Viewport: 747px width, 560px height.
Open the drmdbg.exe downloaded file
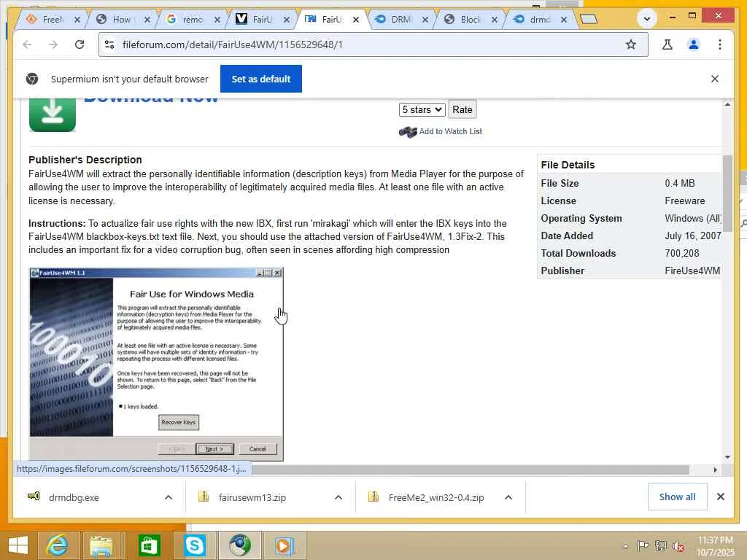74,497
